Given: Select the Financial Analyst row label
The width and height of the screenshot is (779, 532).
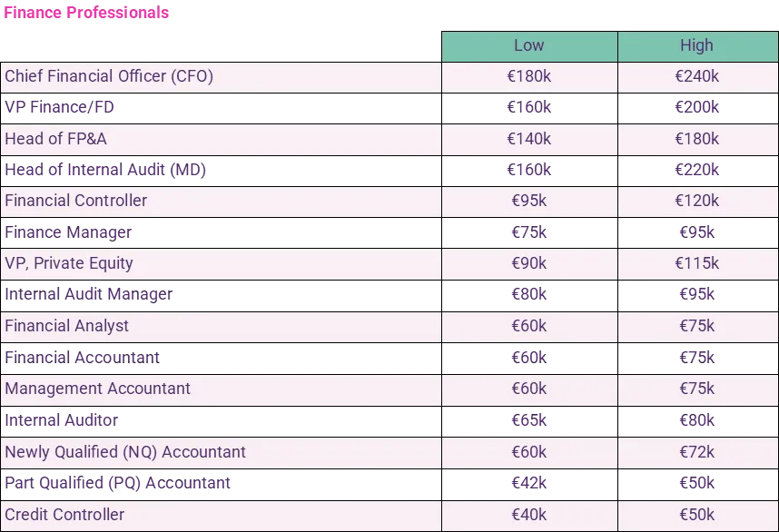Looking at the screenshot, I should [x=66, y=326].
